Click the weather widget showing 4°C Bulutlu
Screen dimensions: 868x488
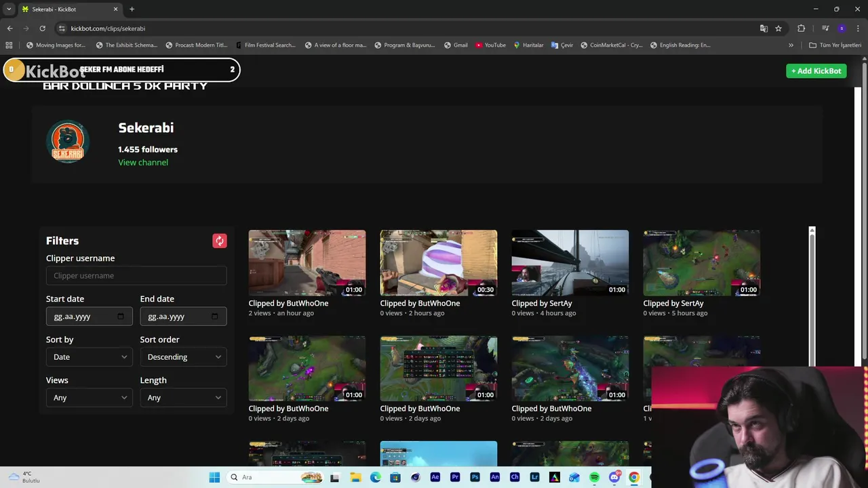pyautogui.click(x=24, y=477)
